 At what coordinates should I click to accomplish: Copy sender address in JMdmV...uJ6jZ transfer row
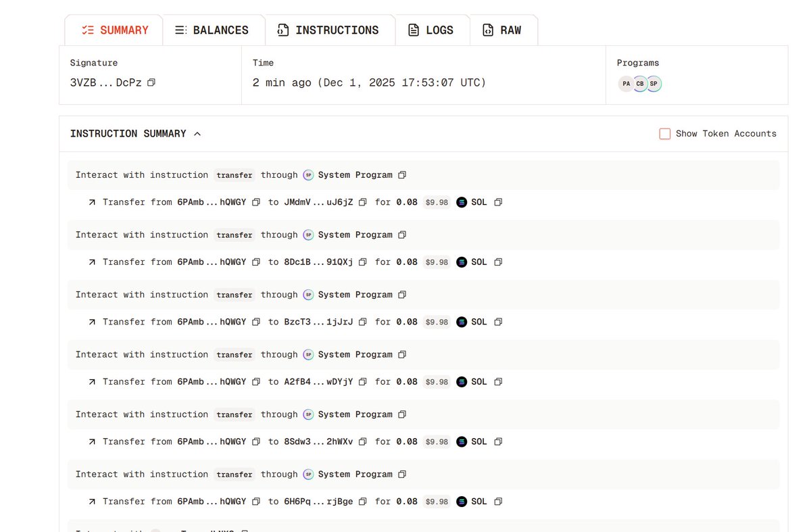click(x=256, y=202)
